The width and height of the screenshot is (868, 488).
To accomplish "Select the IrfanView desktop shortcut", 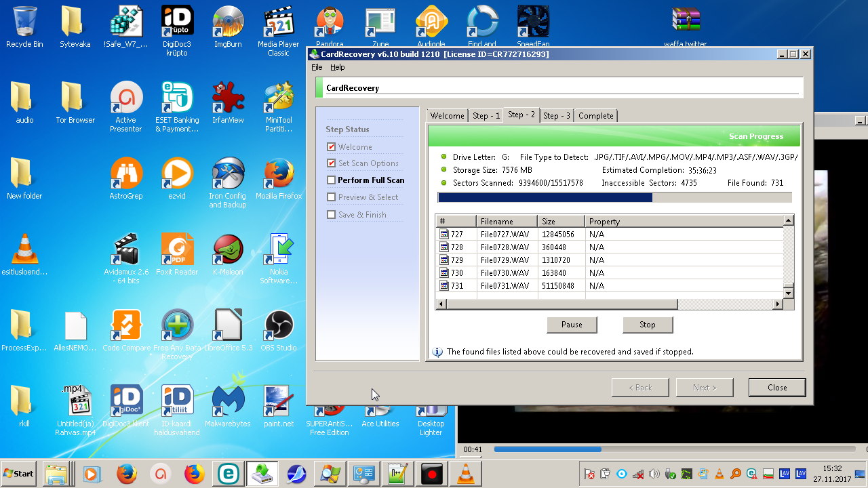I will click(x=228, y=103).
